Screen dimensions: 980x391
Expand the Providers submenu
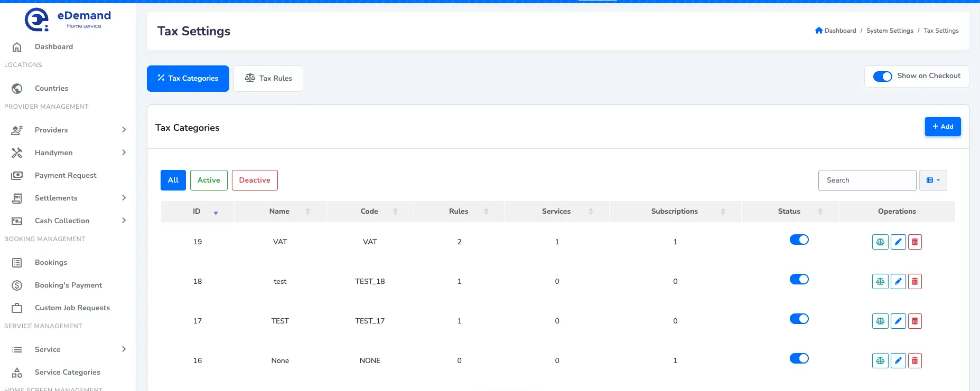click(x=124, y=130)
